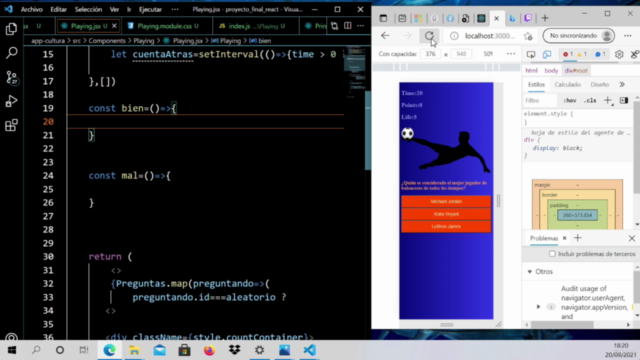Select the Estilos tab

(x=536, y=84)
